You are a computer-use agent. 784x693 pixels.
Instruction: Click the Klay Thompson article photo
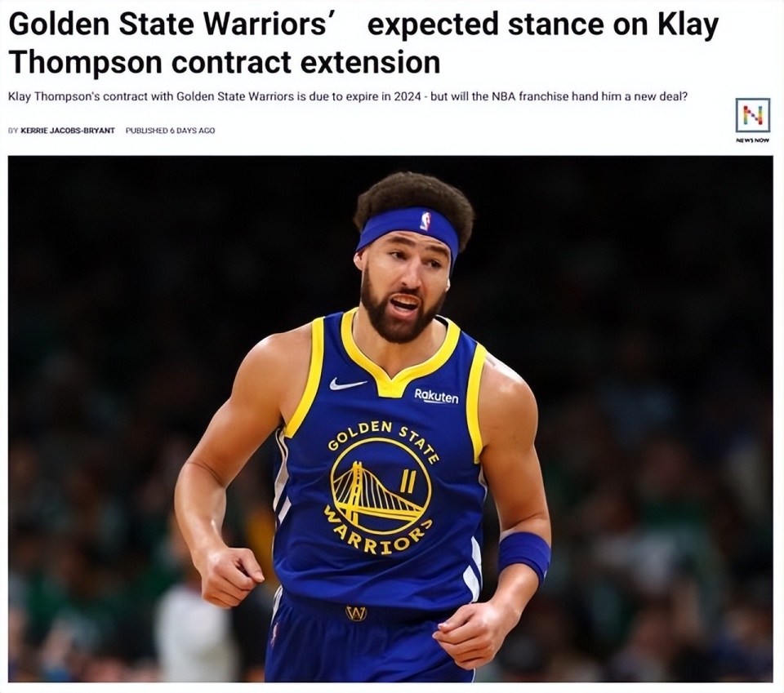pyautogui.click(x=390, y=419)
